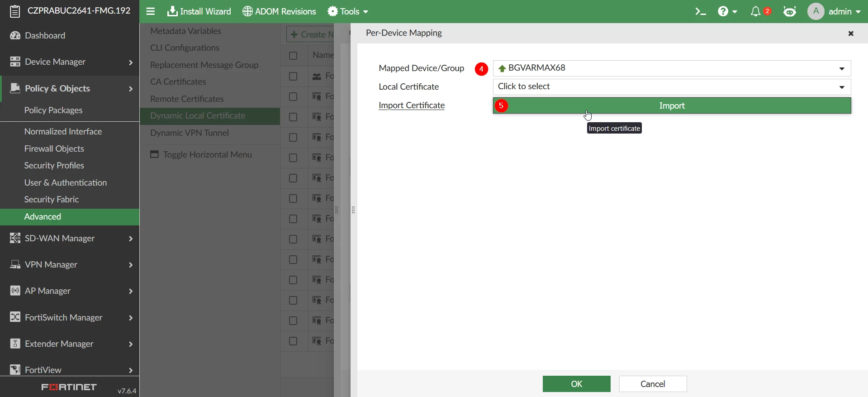Open Firewall Objects

54,148
